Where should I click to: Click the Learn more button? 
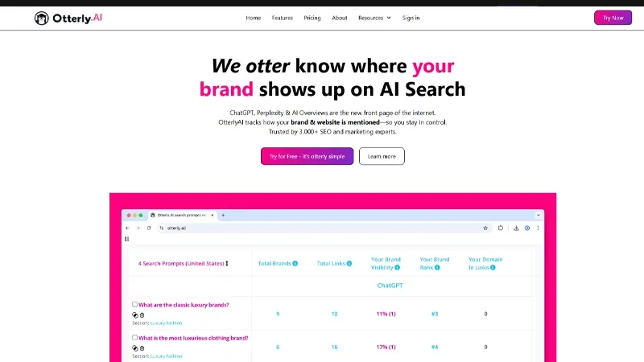pos(382,156)
